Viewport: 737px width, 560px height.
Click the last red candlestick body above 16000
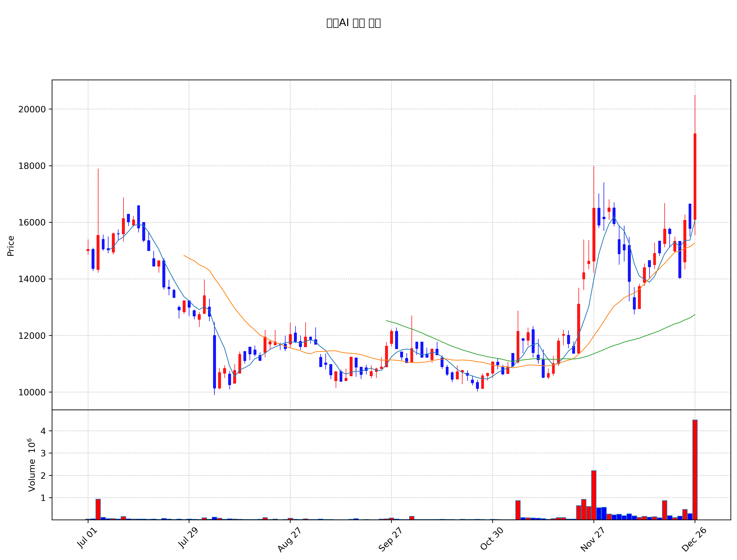click(695, 177)
